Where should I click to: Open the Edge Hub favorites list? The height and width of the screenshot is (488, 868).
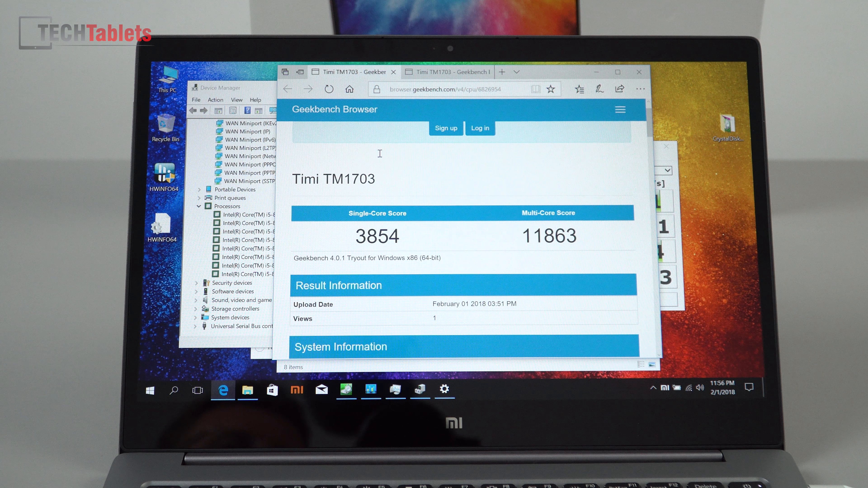coord(580,89)
